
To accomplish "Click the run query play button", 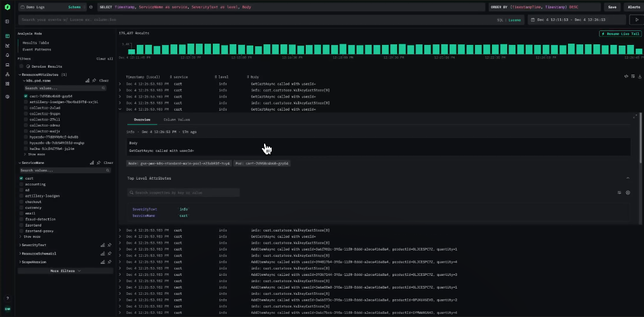I will (636, 20).
